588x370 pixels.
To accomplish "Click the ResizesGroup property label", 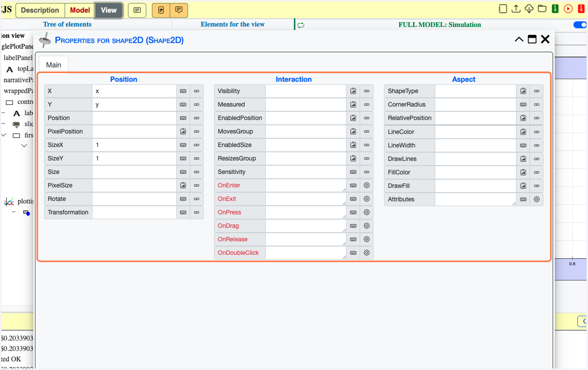I will (237, 158).
